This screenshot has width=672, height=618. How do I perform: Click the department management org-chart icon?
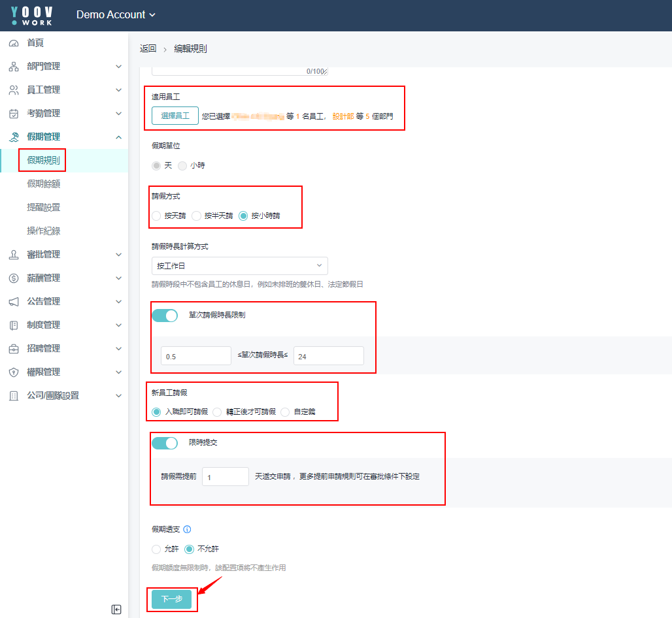click(x=14, y=67)
